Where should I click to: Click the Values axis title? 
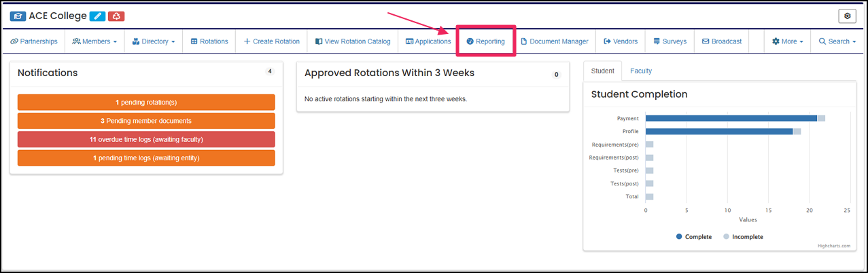[x=748, y=219]
